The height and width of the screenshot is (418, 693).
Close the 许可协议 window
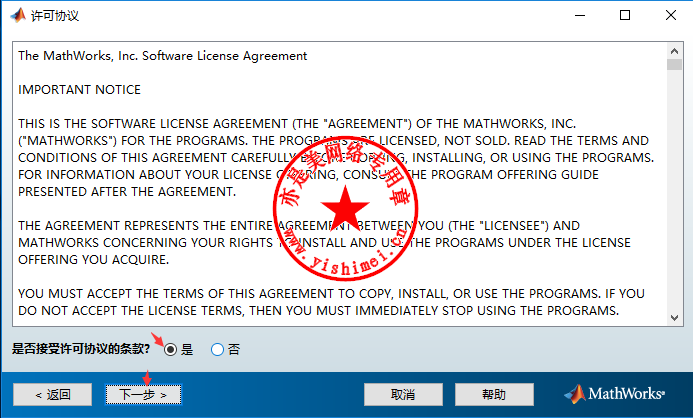[x=671, y=15]
